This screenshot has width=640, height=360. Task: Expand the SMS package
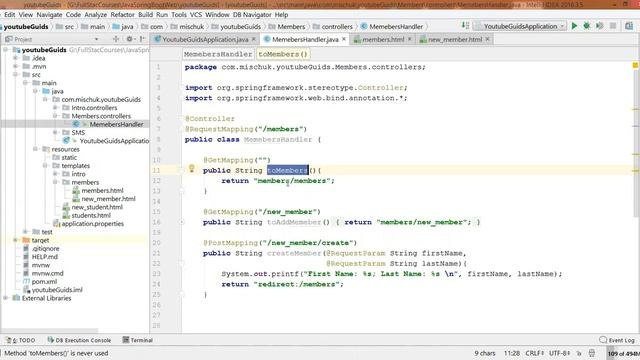pyautogui.click(x=55, y=133)
